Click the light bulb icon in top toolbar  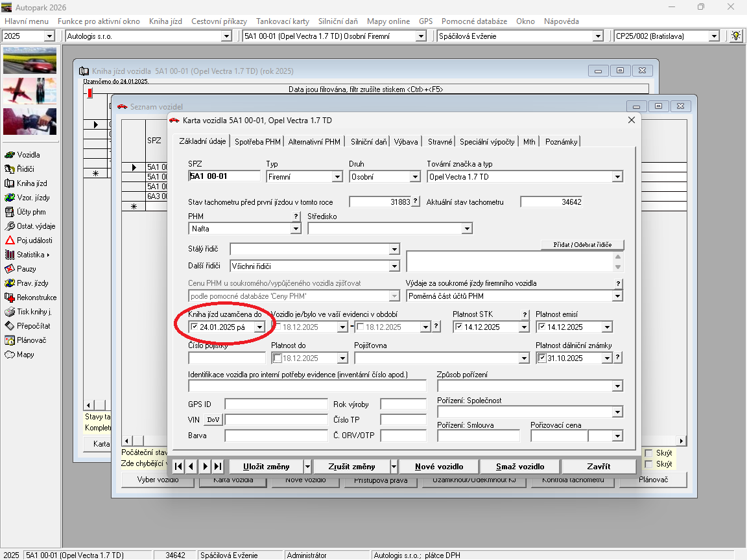coord(736,36)
